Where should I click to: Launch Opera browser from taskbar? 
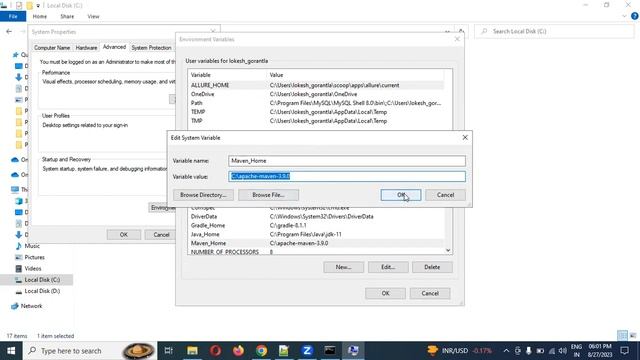pyautogui.click(x=216, y=351)
